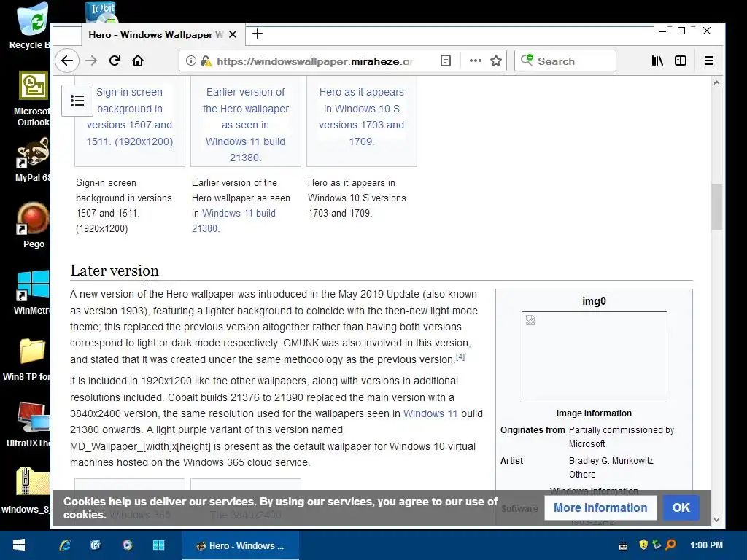Open the Windows Start button
Viewport: 747px width, 560px height.
[x=19, y=545]
